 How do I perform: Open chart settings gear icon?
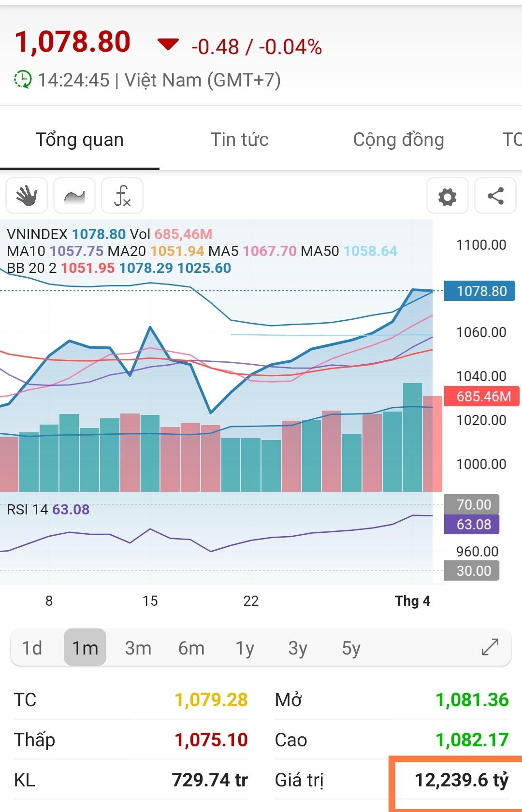coord(447,196)
